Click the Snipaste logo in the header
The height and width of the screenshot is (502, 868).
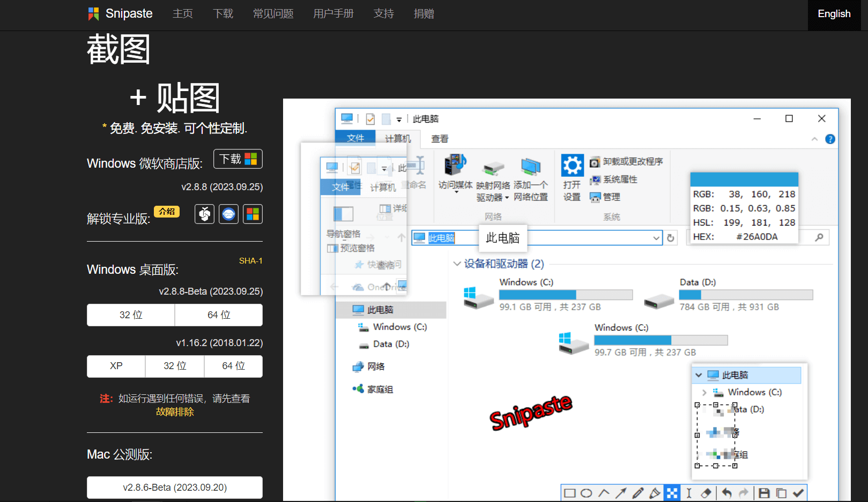point(121,14)
